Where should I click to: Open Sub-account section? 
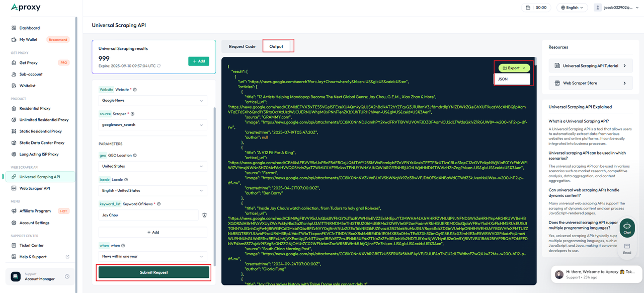click(31, 74)
